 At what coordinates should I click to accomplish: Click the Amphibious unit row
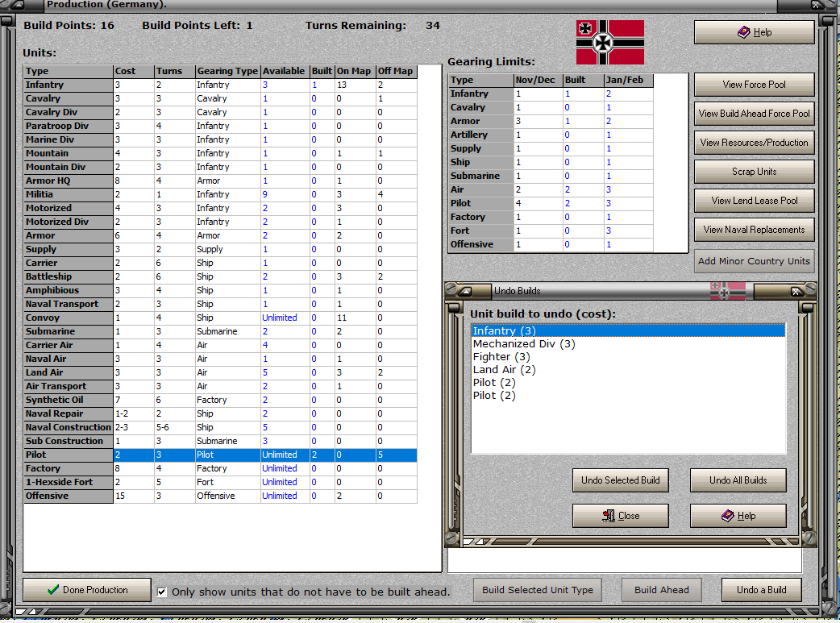pyautogui.click(x=220, y=290)
